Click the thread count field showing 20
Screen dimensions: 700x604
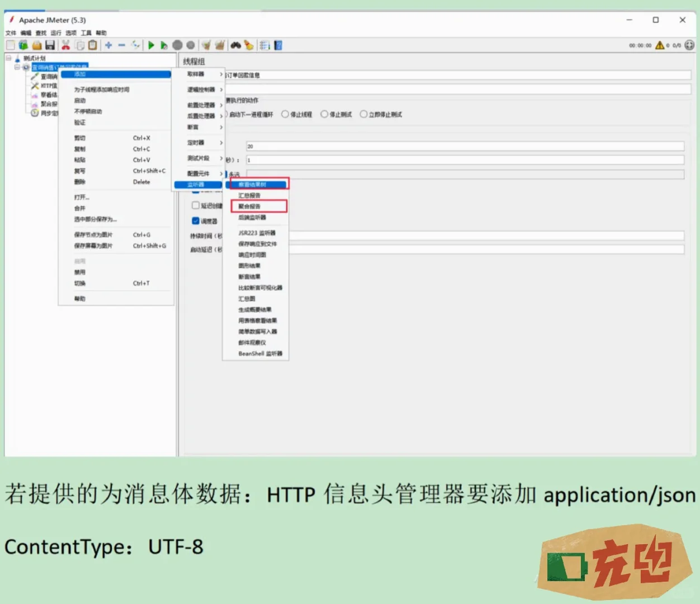pos(465,146)
